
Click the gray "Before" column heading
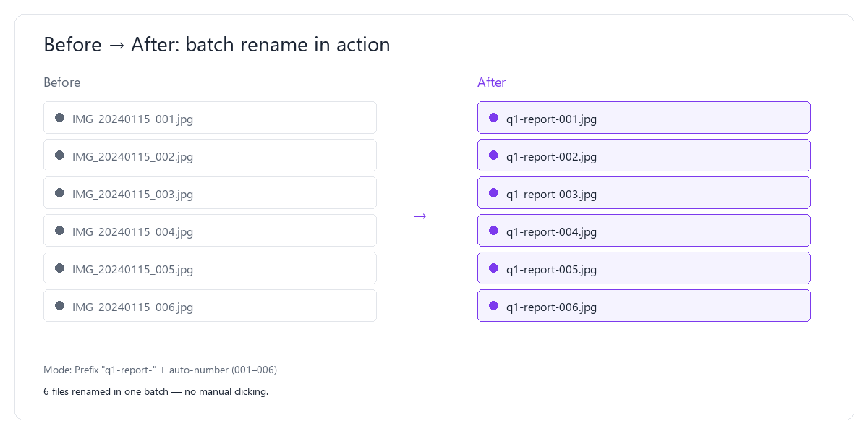click(62, 82)
